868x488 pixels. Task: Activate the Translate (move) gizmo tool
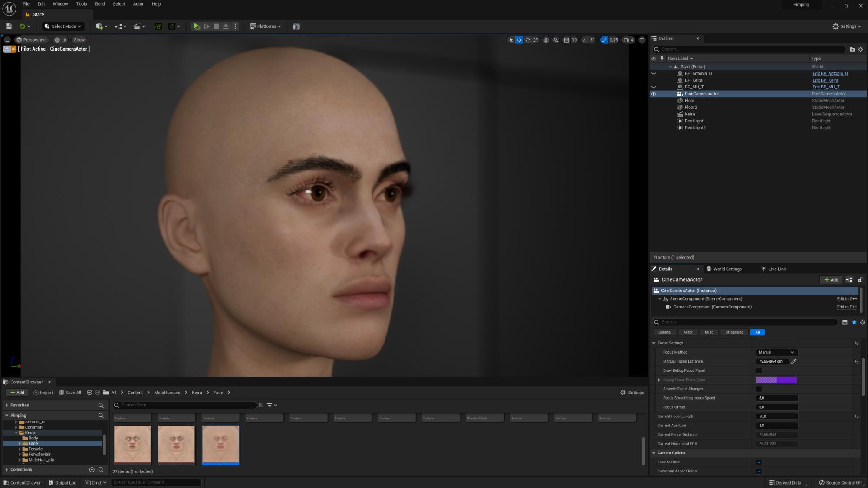coord(519,40)
